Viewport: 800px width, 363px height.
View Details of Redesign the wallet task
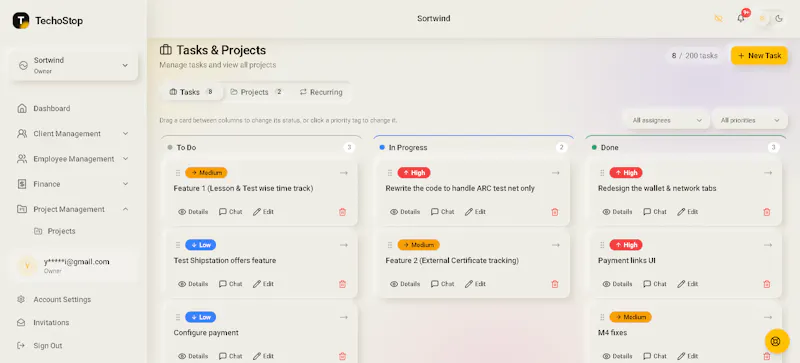tap(617, 212)
